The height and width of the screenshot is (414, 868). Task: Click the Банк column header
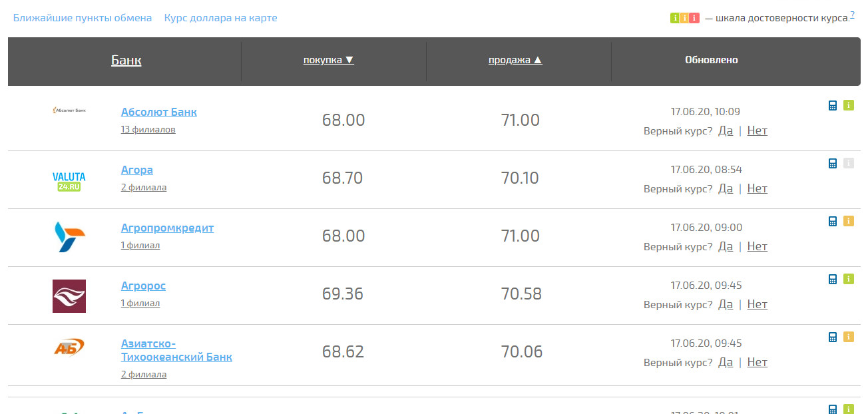pyautogui.click(x=126, y=61)
